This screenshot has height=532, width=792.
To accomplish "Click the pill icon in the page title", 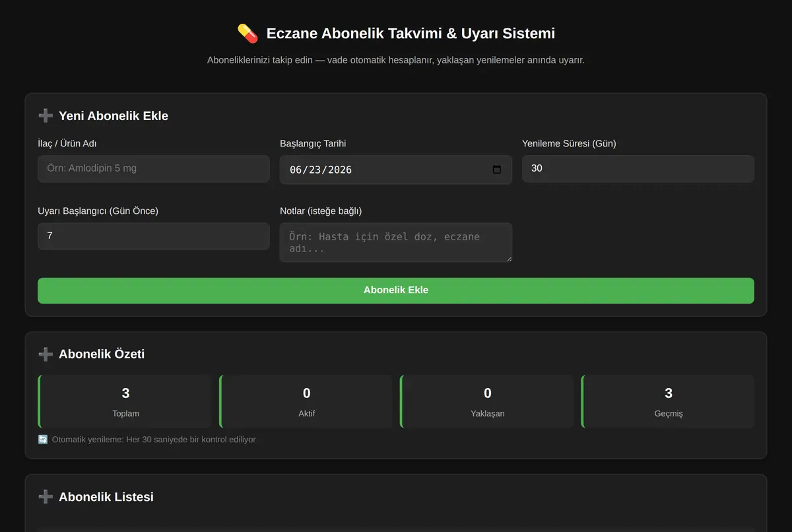I will [x=247, y=33].
